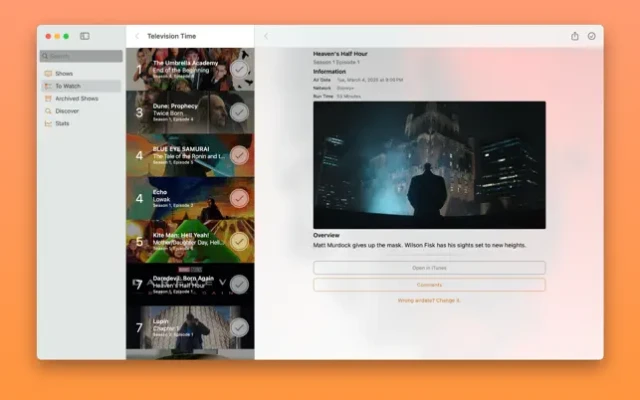Click the Discover magnifier icon in sidebar
640x400 pixels.
[x=48, y=111]
